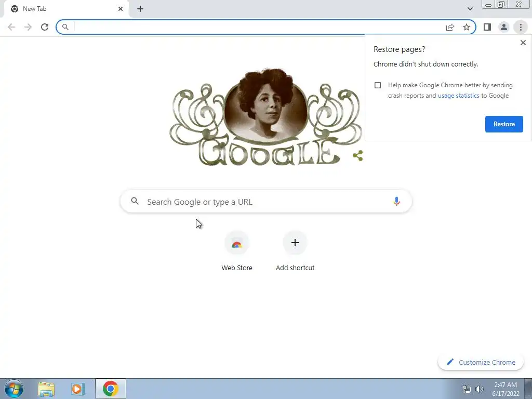The height and width of the screenshot is (399, 532).
Task: Open the side panel icon
Action: pyautogui.click(x=487, y=27)
